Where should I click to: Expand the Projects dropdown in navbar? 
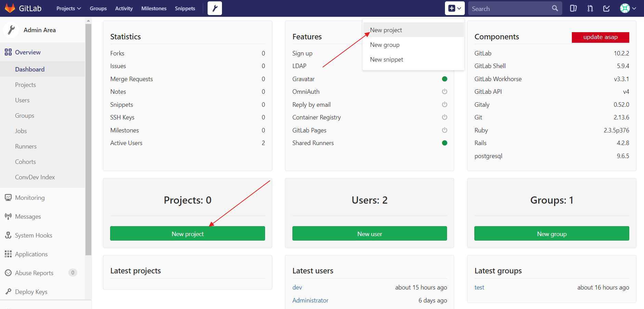click(x=68, y=8)
